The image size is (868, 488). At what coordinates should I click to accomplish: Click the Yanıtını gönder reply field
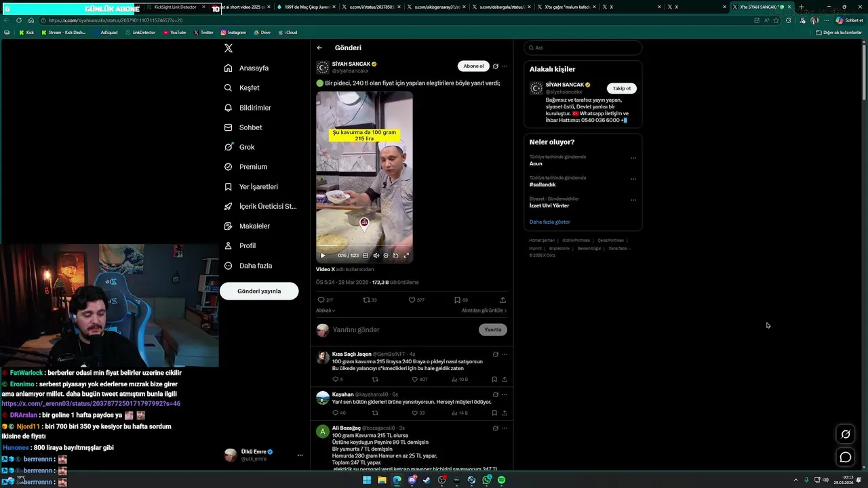coord(403,329)
